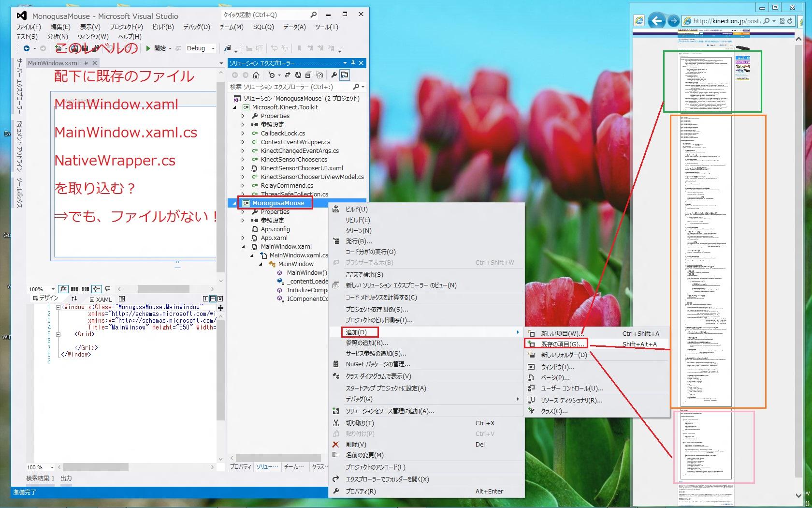Click the Internet Explorer back button
Screen dimensions: 812x508
(656, 20)
